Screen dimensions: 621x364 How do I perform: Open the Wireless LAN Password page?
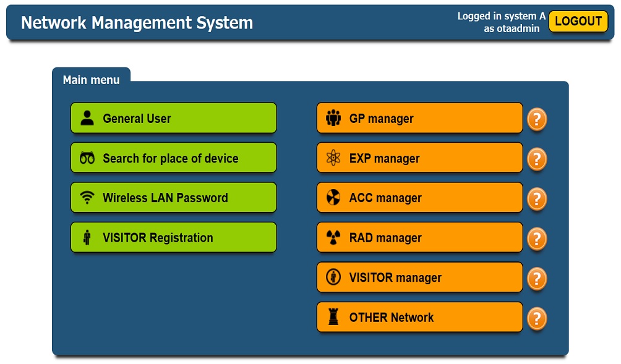[x=173, y=197]
